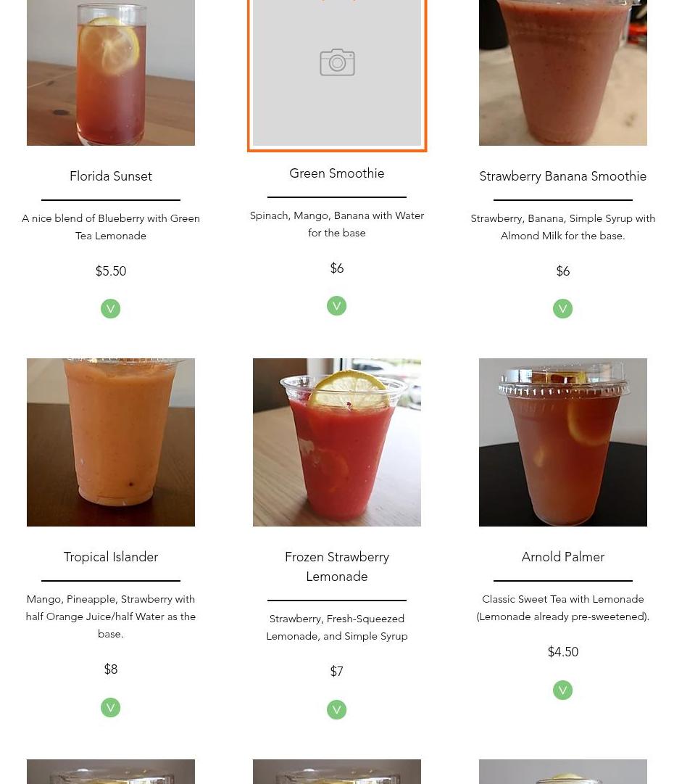Click the vegan badge below Green Smoothie price
The image size is (674, 784).
pos(336,305)
